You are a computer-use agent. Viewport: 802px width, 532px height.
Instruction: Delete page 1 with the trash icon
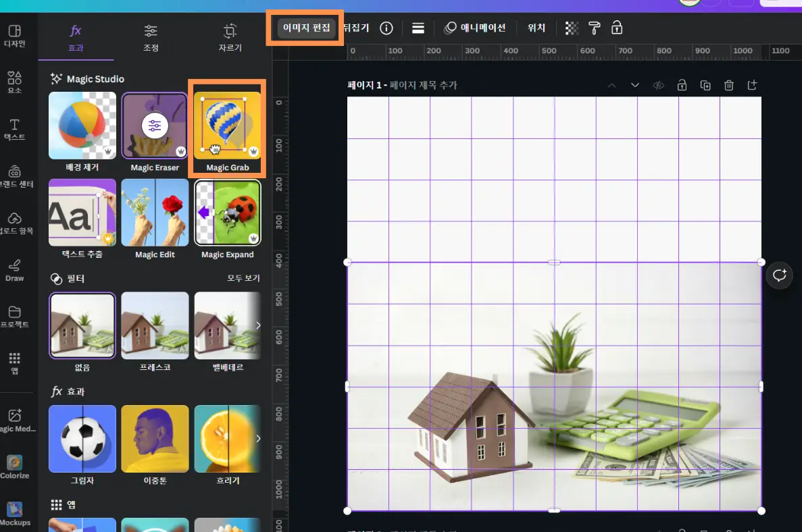[729, 85]
